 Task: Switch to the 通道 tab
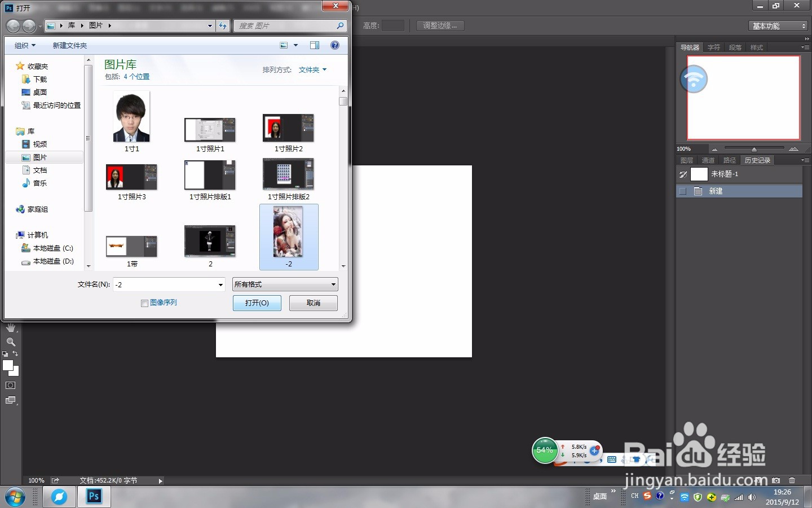click(708, 160)
